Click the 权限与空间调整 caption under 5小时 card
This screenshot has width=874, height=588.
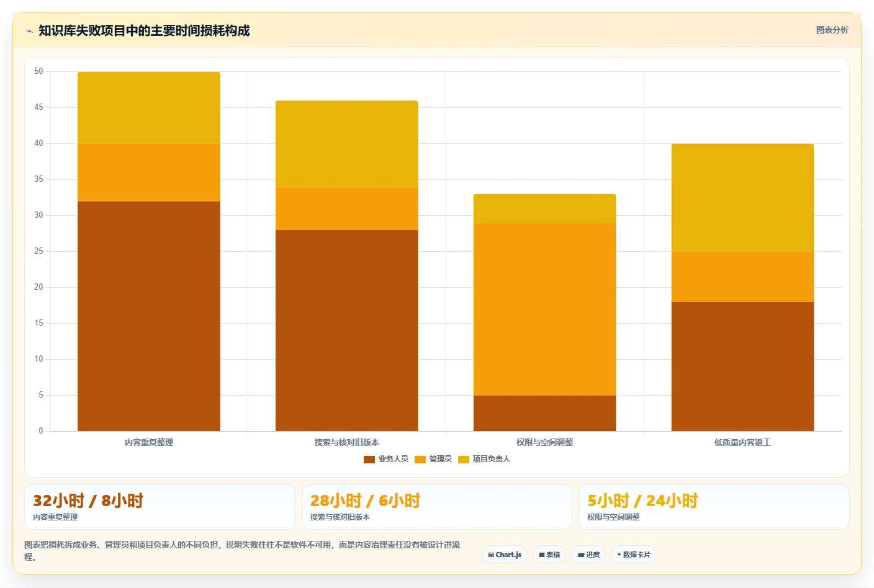point(613,517)
